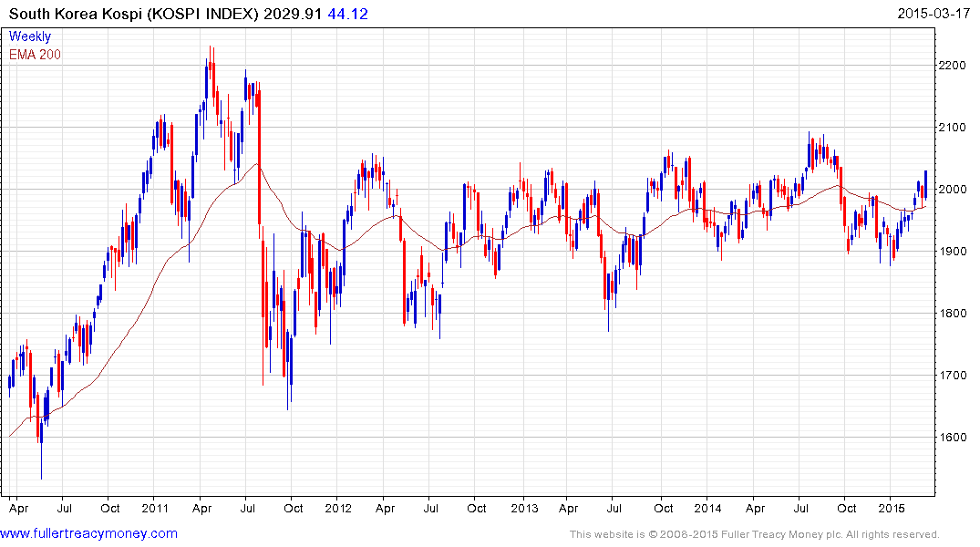The image size is (980, 547).
Task: Click the 1600 price axis label
Action: [x=952, y=437]
